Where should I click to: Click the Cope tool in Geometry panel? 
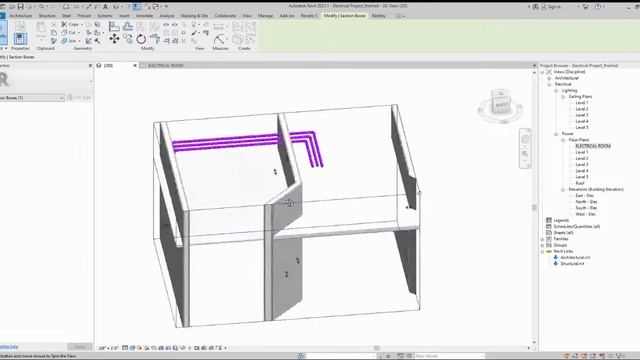point(70,24)
